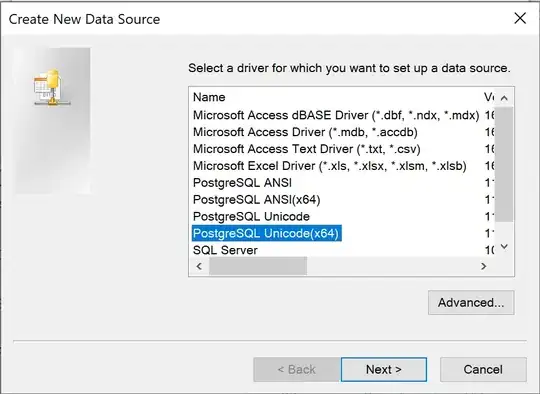Select PostgreSQL Unicode driver
540x394 pixels.
pyautogui.click(x=251, y=216)
